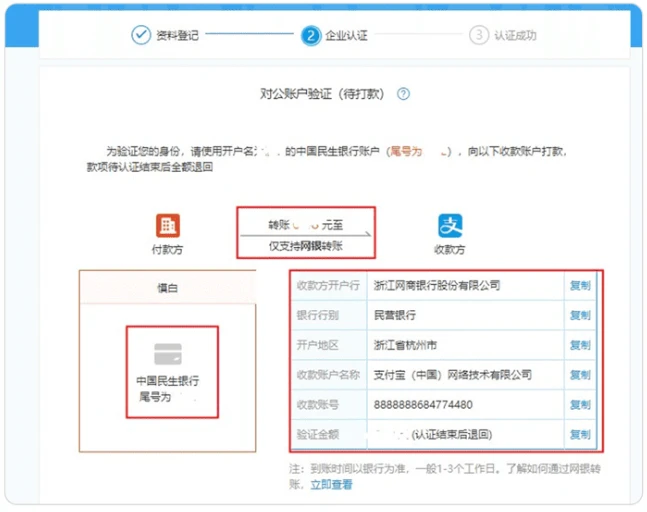Copy the 银行行别 value 民营银行
The image size is (647, 512).
pyautogui.click(x=580, y=315)
